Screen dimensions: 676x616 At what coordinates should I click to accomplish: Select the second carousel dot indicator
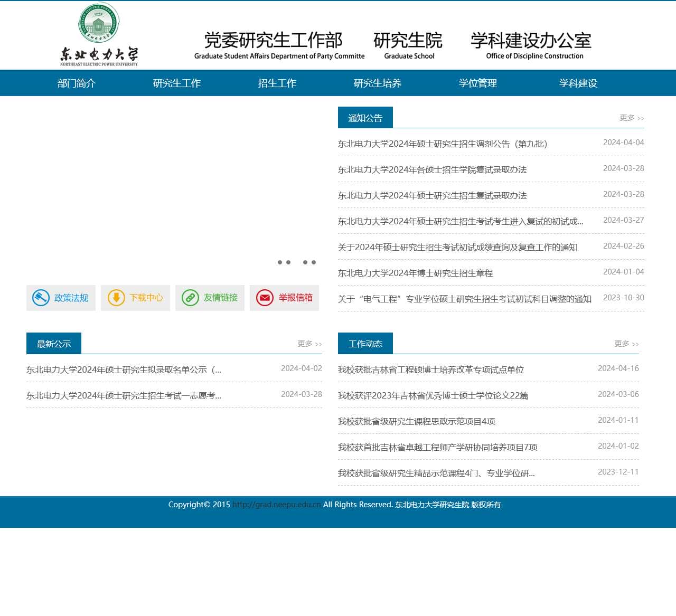tap(288, 262)
